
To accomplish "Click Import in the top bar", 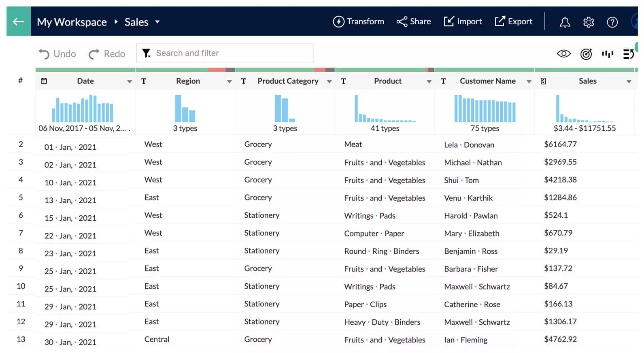I will pos(463,21).
